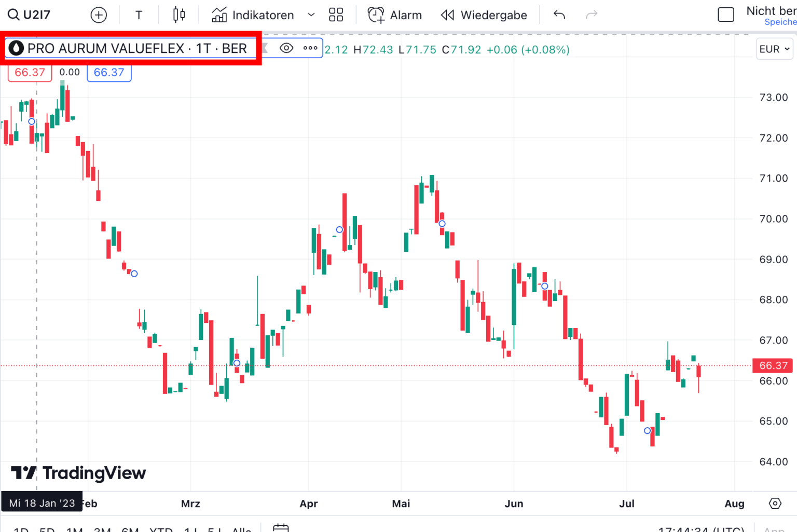
Task: Open the candlestick chart type menu
Action: 179,15
